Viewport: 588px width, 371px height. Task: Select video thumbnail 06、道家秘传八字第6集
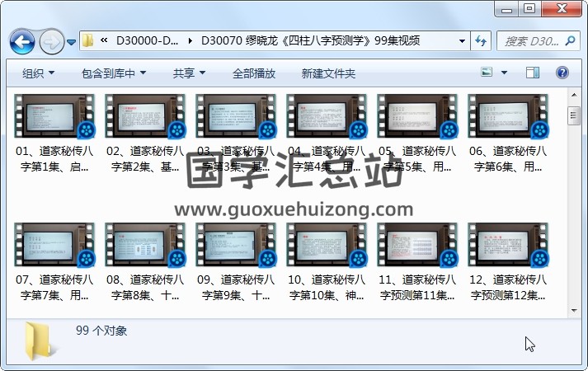[508, 116]
